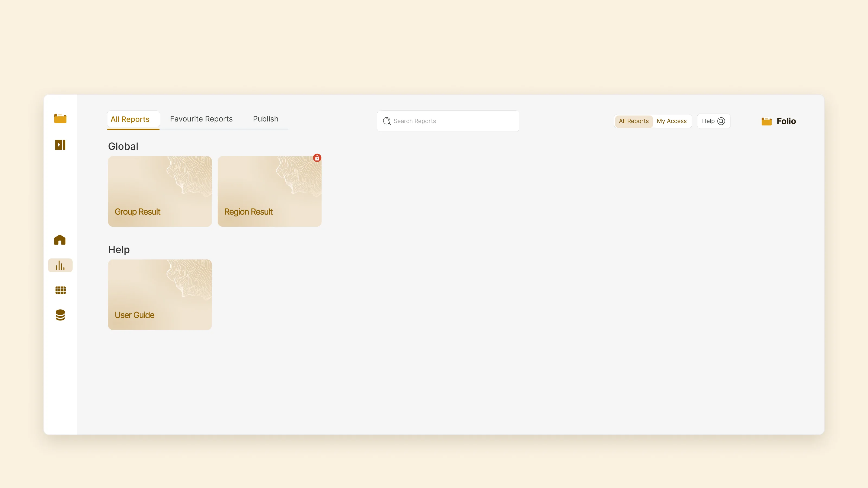Click the Help section heading
This screenshot has height=488, width=868.
pyautogui.click(x=119, y=250)
